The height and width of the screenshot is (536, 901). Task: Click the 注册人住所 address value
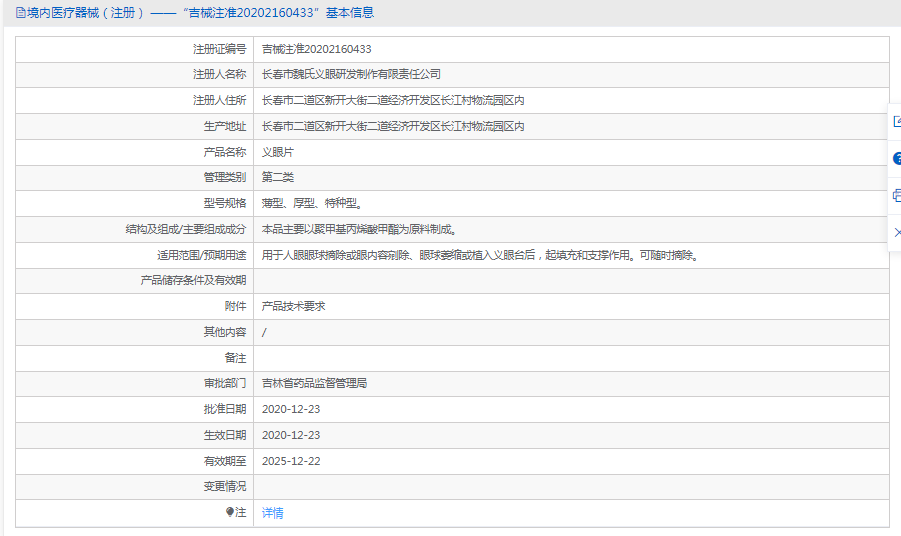(393, 101)
